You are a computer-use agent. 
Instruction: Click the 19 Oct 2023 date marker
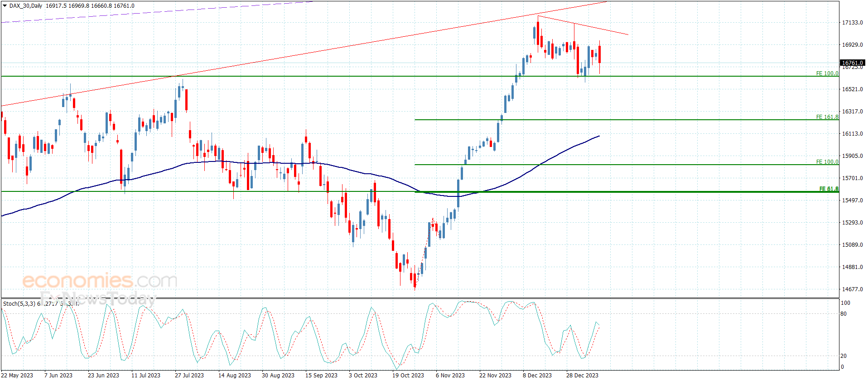[x=408, y=375]
